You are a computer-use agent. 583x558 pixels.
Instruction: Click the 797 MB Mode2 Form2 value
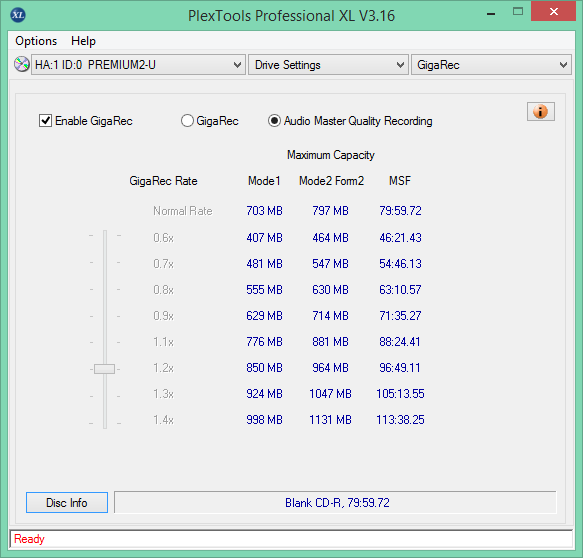click(330, 211)
